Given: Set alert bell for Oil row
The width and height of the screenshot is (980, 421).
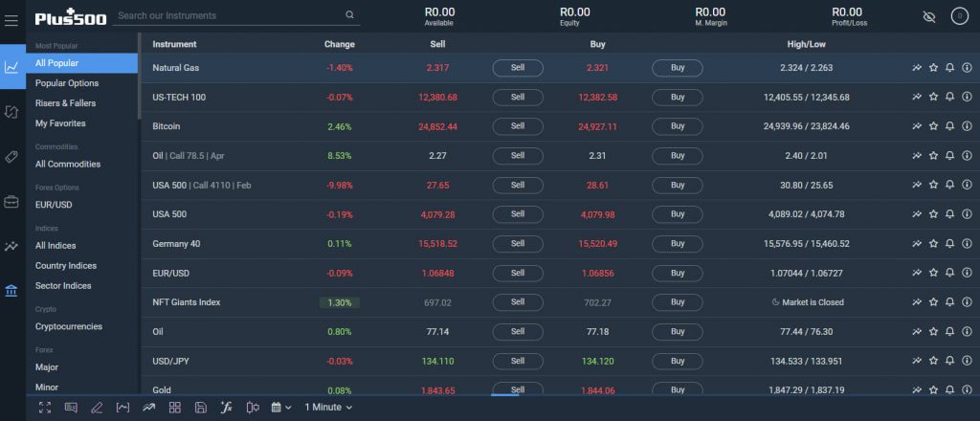Looking at the screenshot, I should (x=950, y=332).
